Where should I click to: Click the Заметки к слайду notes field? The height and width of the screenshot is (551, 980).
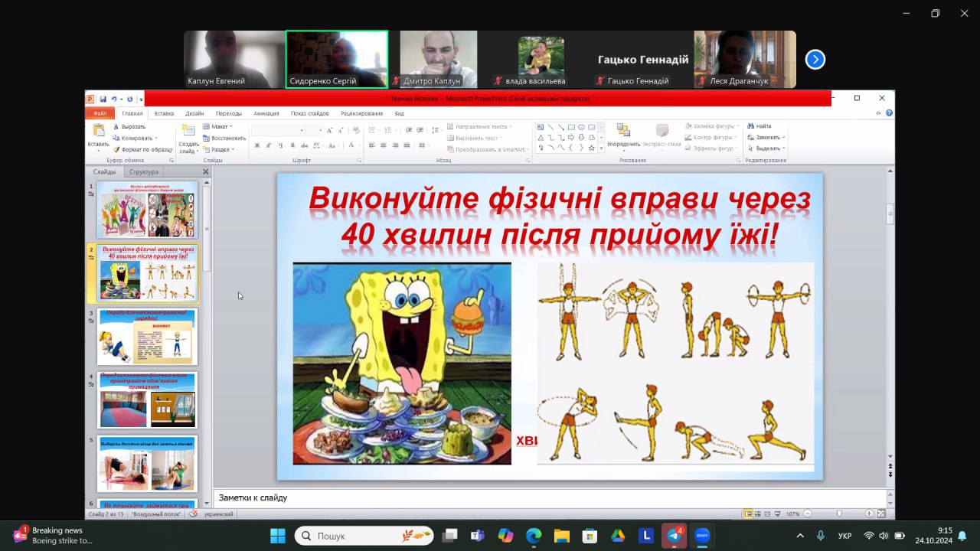point(550,497)
